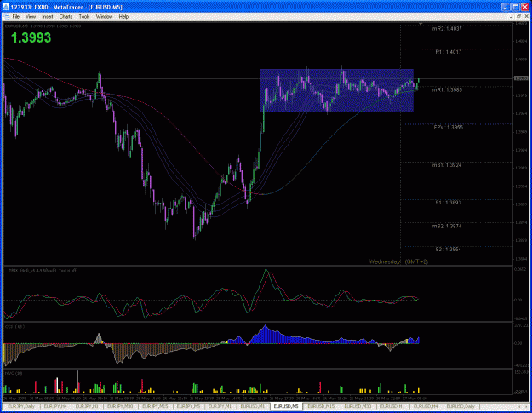Click the EURUSD,M5 chart header text
532x413 pixels.
[x=43, y=26]
